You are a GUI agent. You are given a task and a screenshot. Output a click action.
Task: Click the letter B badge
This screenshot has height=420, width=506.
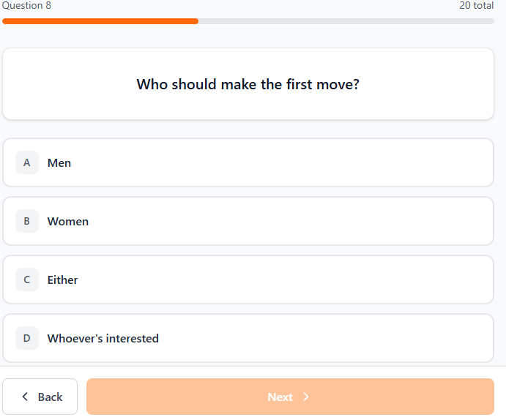point(27,221)
